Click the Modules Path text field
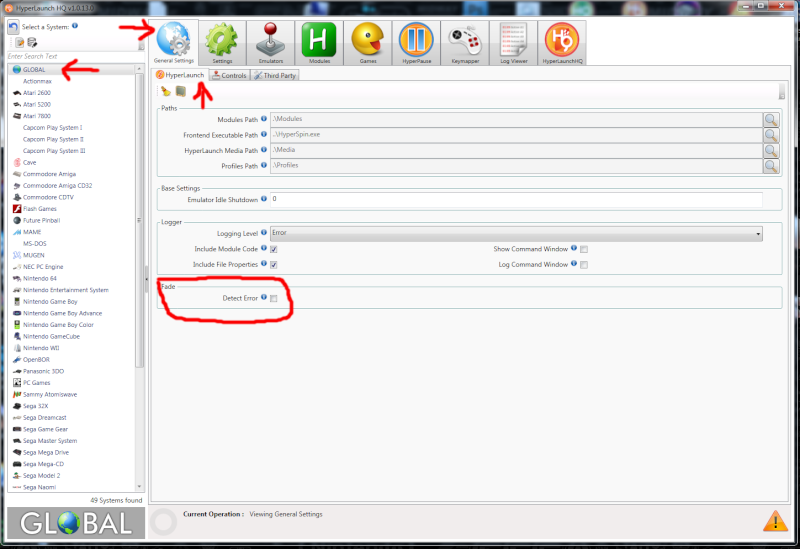 point(516,120)
